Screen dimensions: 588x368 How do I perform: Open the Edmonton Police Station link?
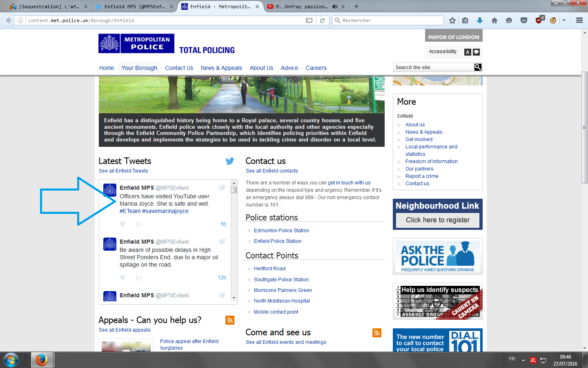[281, 231]
